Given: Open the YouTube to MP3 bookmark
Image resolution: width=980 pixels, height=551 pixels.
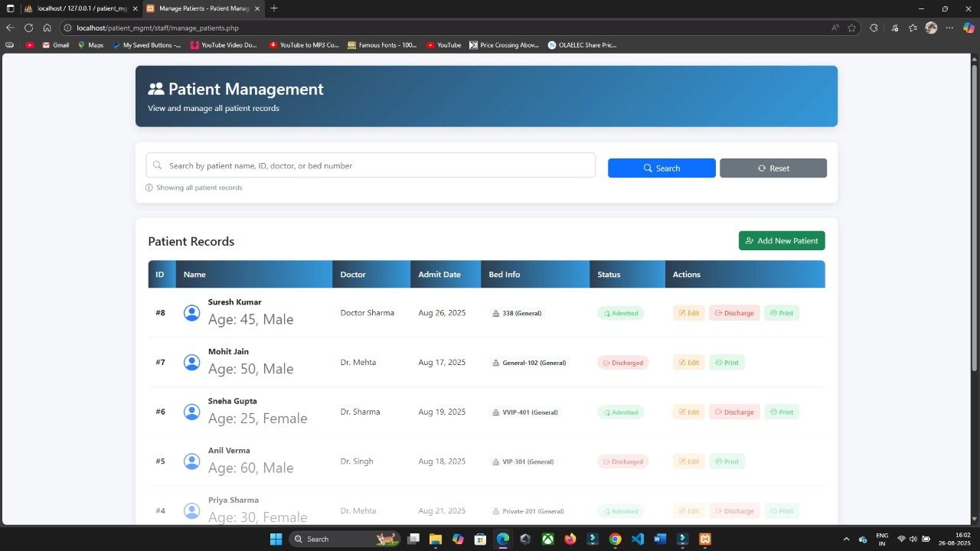Looking at the screenshot, I should [x=304, y=45].
